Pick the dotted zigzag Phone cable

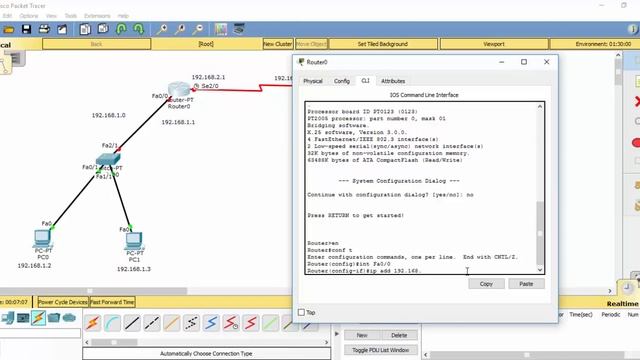click(191, 323)
